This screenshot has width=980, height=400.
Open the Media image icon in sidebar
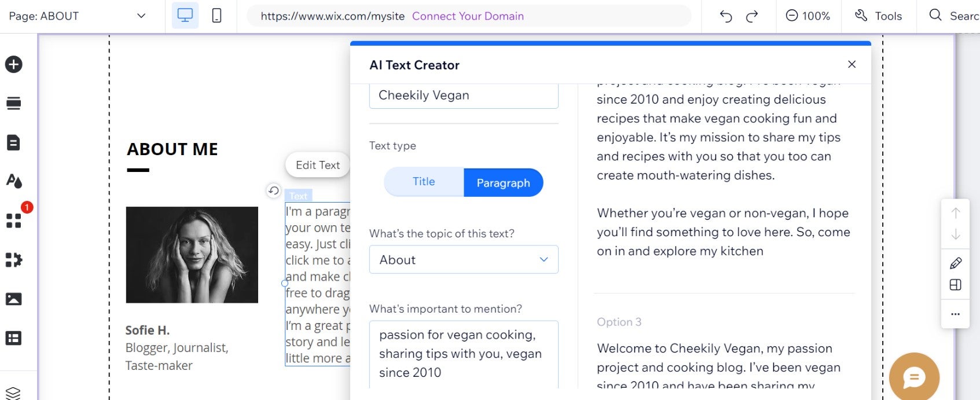coord(13,299)
